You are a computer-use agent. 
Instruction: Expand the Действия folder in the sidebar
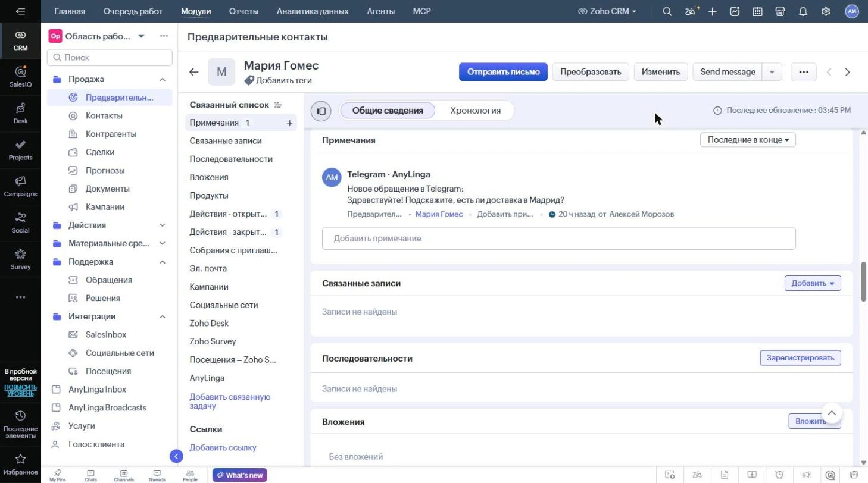[163, 225]
